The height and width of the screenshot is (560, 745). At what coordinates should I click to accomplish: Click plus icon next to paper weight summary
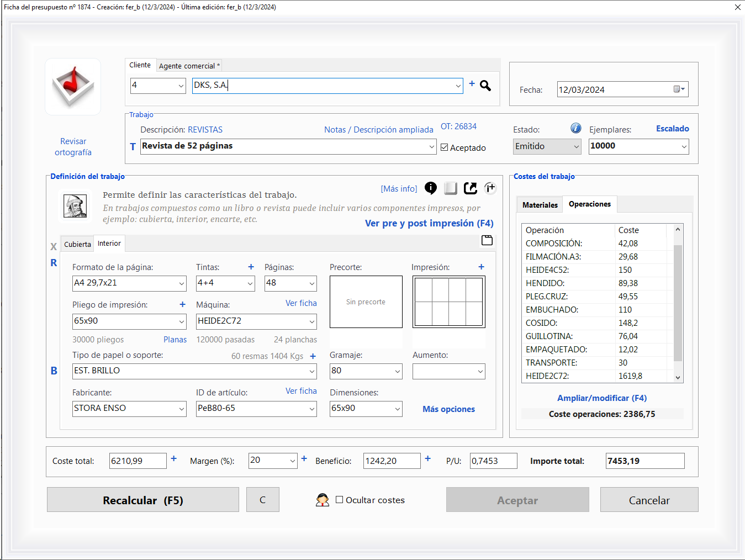click(313, 356)
